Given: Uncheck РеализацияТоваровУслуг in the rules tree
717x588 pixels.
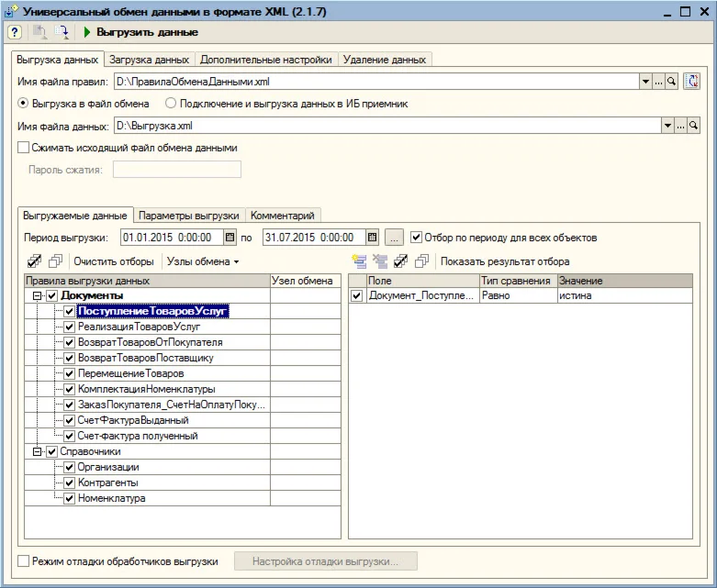Looking at the screenshot, I should click(x=69, y=327).
